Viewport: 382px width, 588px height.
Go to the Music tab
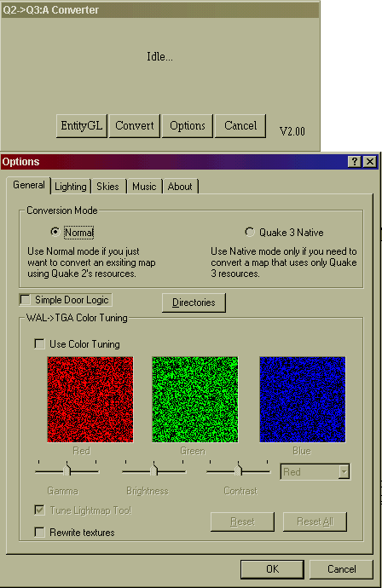coord(144,187)
